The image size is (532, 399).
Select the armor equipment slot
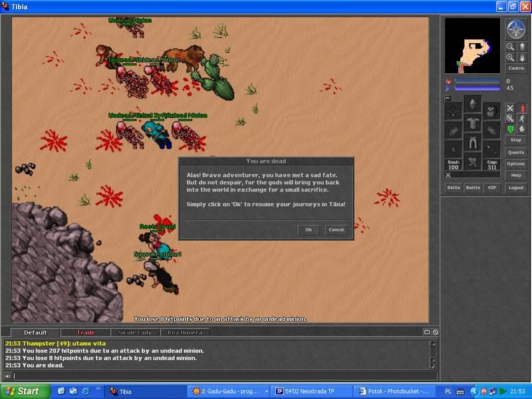pos(472,122)
